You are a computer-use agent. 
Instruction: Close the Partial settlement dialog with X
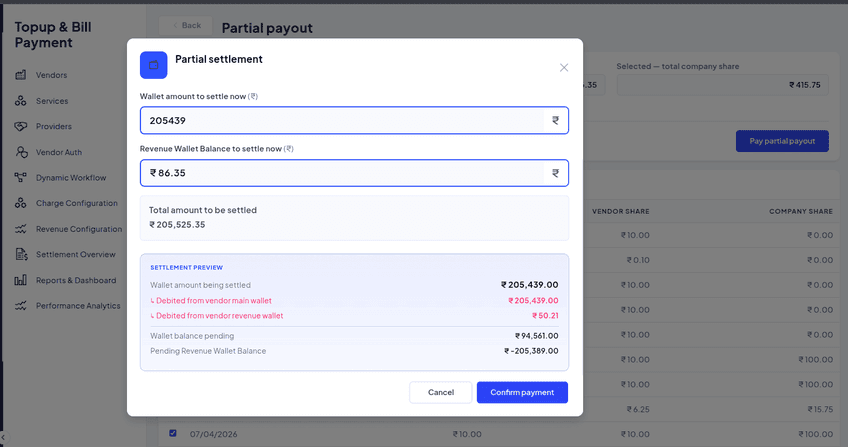[564, 68]
